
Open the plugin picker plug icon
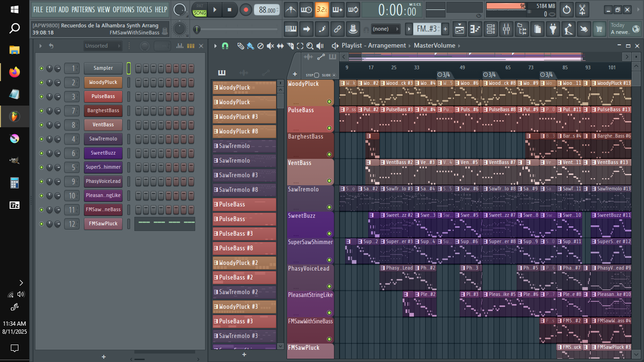point(553,29)
